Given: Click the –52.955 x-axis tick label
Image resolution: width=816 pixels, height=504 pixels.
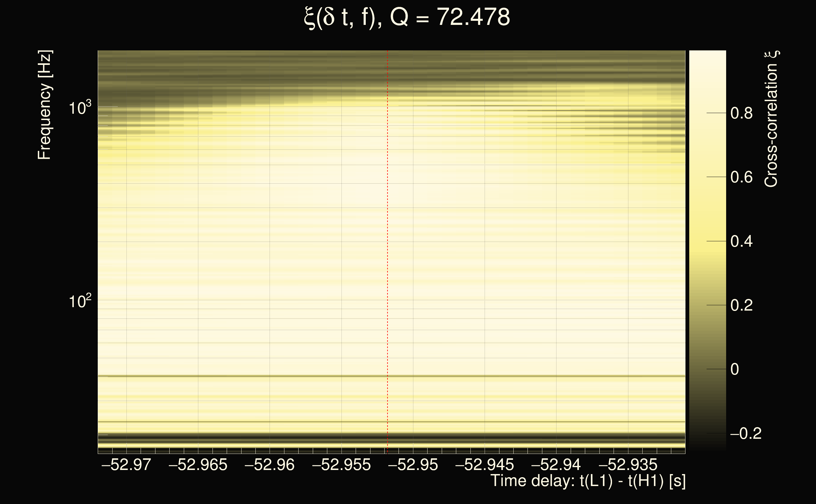Looking at the screenshot, I should pyautogui.click(x=341, y=465).
